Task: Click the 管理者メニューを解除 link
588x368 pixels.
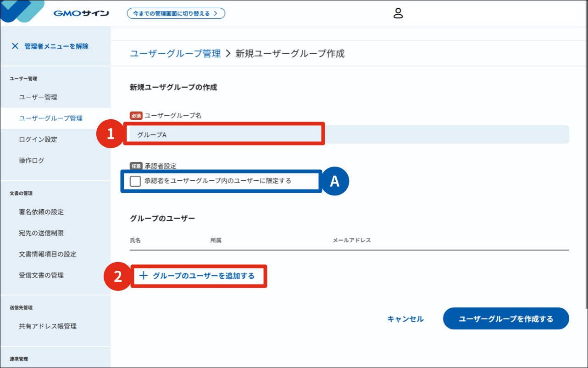Action: 56,46
